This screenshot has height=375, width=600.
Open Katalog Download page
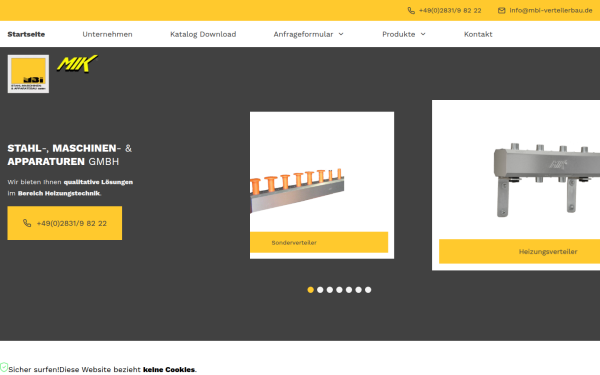pos(203,34)
